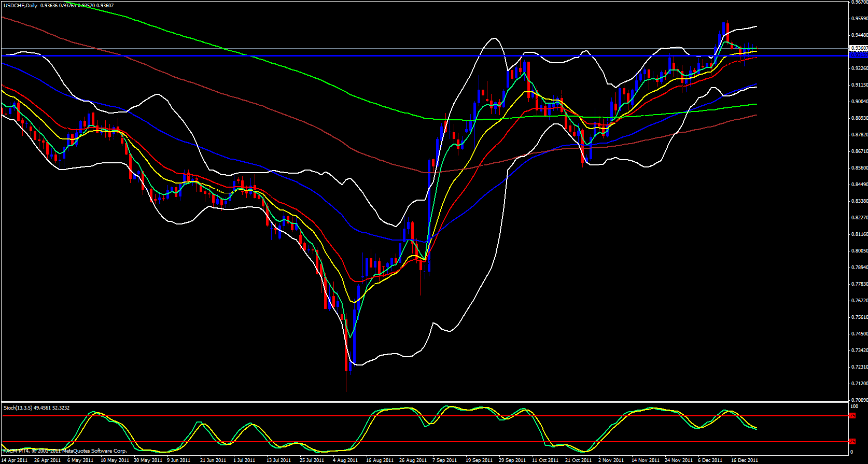Click the 11 Oct 2011 date label
Screen dimensions: 868x464
pos(544,460)
